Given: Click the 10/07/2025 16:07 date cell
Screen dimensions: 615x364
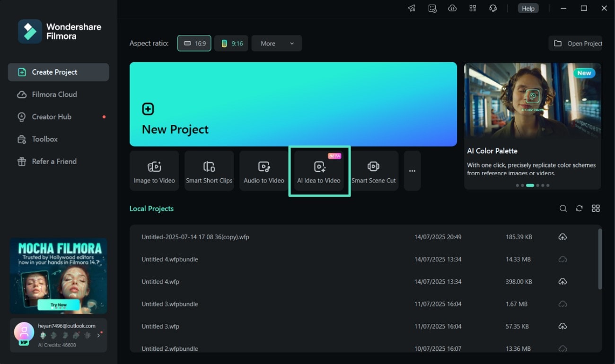Looking at the screenshot, I should point(438,348).
